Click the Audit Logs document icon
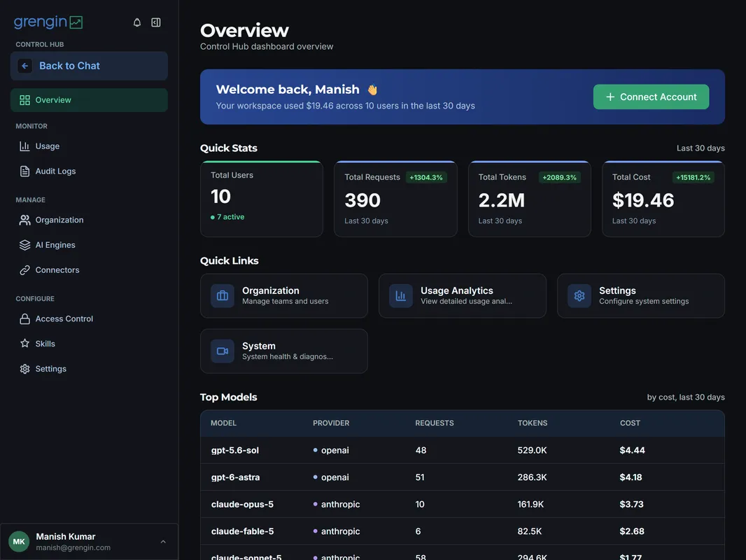The width and height of the screenshot is (746, 560). tap(24, 171)
